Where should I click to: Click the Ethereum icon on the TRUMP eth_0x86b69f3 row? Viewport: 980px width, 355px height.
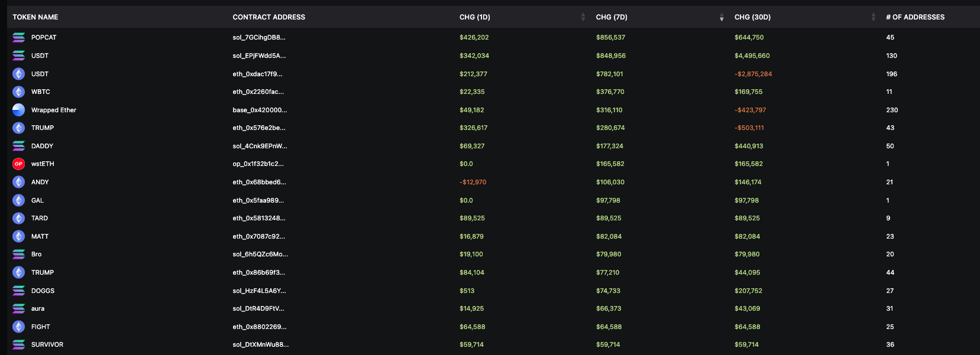[19, 272]
